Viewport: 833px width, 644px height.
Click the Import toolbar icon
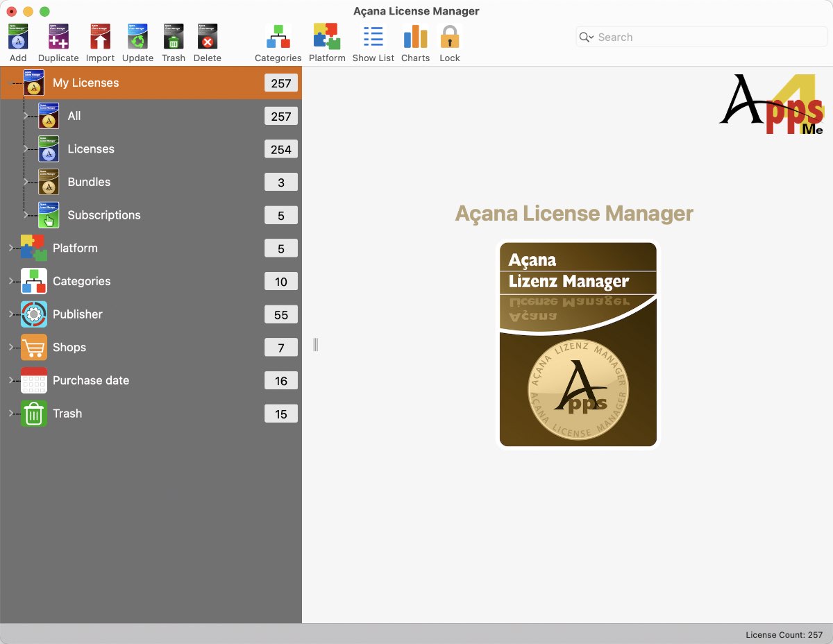pos(100,36)
